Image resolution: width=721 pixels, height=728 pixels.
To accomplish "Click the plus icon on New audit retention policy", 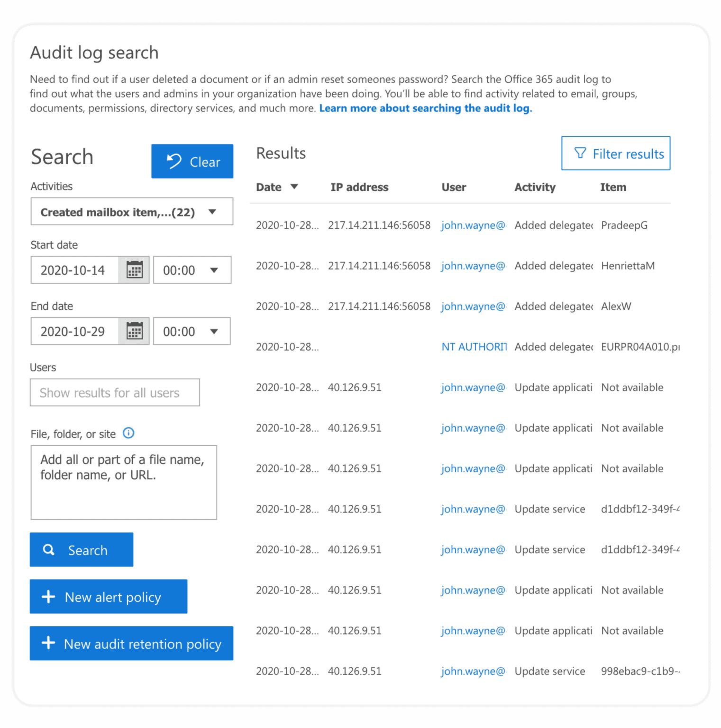I will (48, 643).
